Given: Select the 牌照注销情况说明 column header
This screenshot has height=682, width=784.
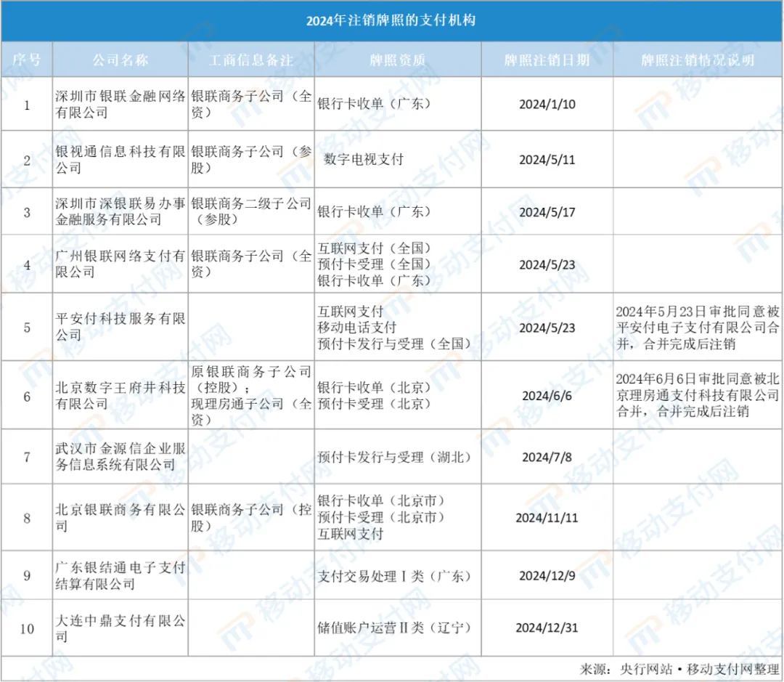Looking at the screenshot, I should coord(698,60).
